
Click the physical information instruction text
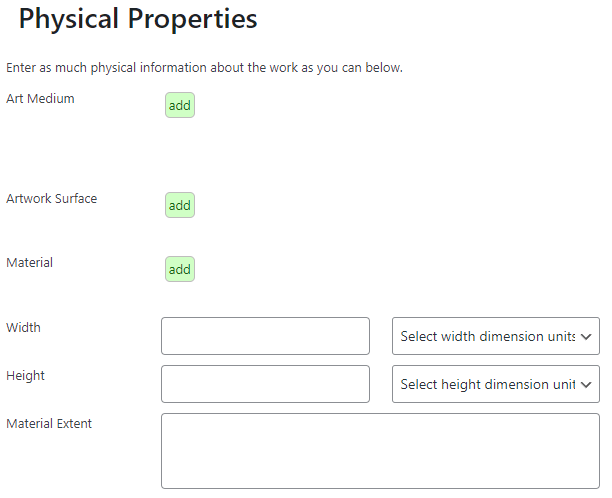204,68
